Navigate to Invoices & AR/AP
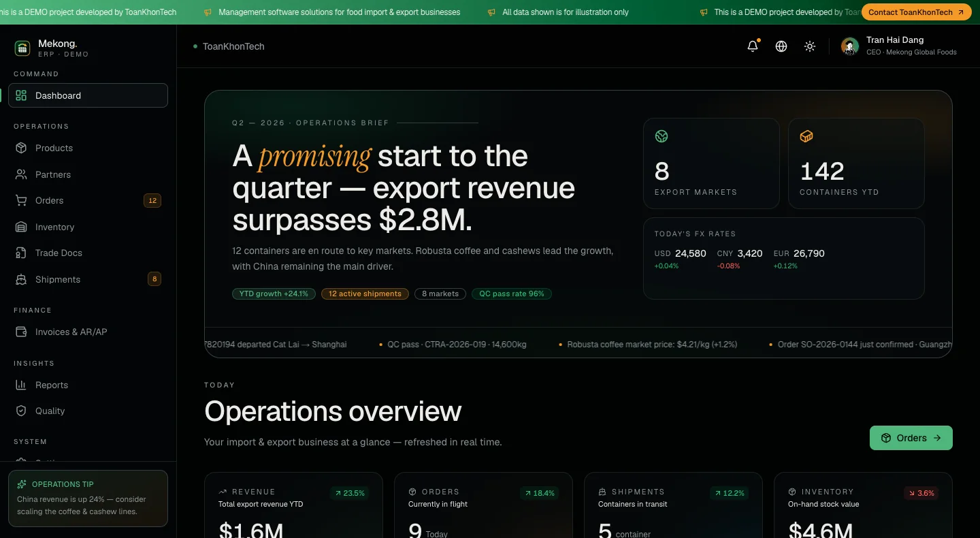 [x=88, y=332]
